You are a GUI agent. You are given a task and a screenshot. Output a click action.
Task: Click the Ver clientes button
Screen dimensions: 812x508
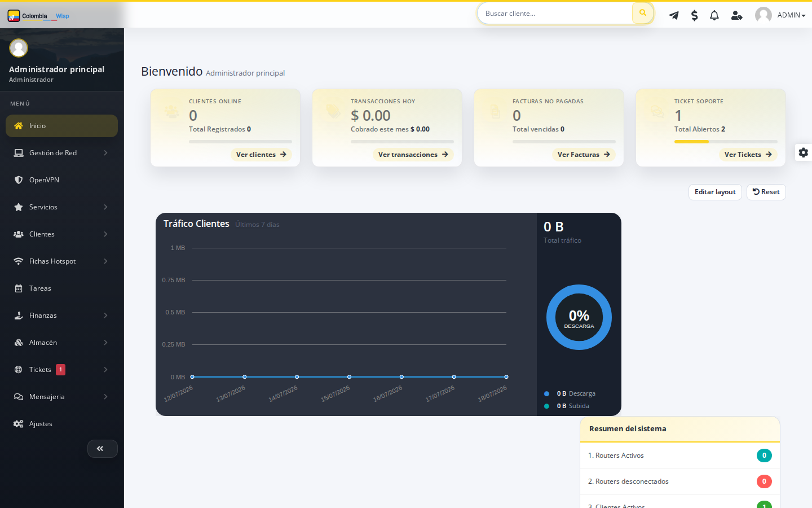point(261,155)
